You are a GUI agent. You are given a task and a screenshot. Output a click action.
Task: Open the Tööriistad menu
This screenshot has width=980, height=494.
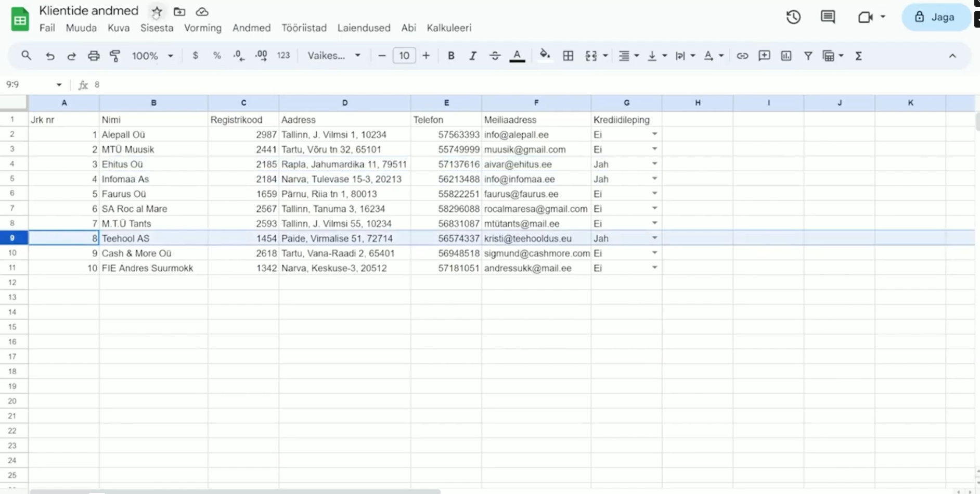(304, 28)
